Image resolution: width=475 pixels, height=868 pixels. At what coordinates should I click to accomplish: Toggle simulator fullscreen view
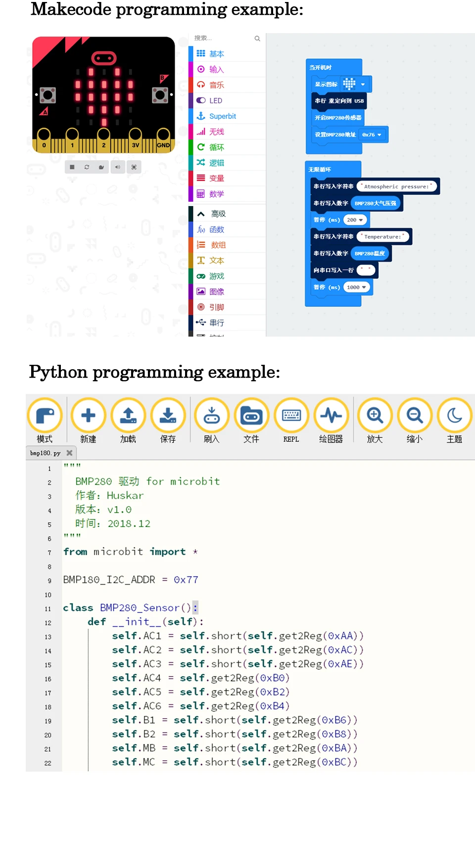134,167
